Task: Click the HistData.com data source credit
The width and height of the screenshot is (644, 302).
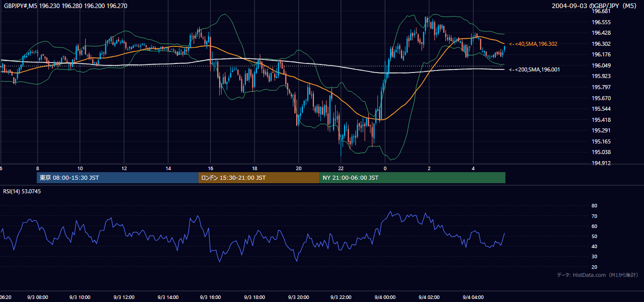Action: click(x=598, y=275)
